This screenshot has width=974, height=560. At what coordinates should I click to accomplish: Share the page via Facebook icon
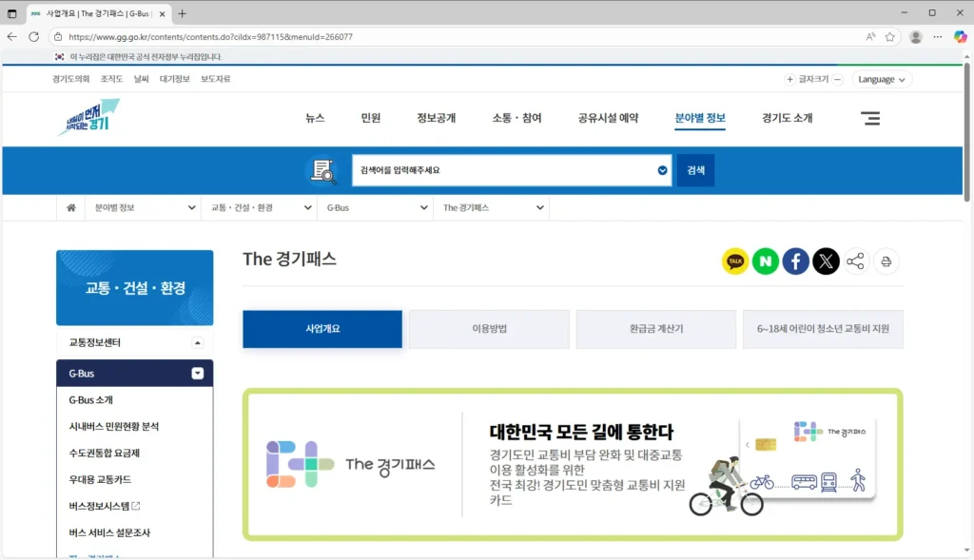(795, 261)
